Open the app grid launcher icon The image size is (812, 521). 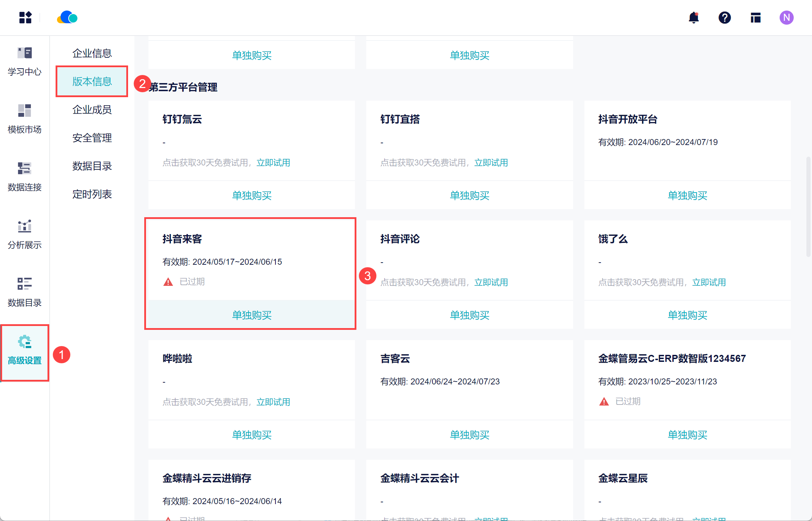[25, 18]
